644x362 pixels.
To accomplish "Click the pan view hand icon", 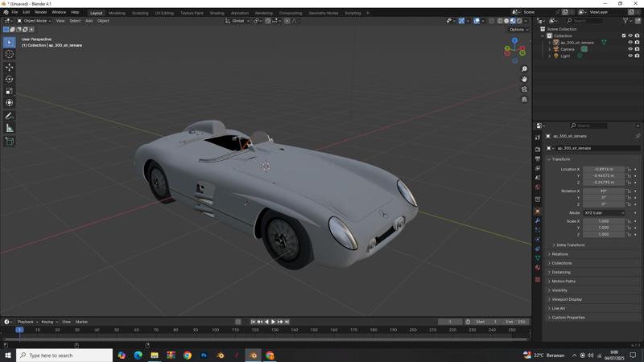I will [524, 79].
